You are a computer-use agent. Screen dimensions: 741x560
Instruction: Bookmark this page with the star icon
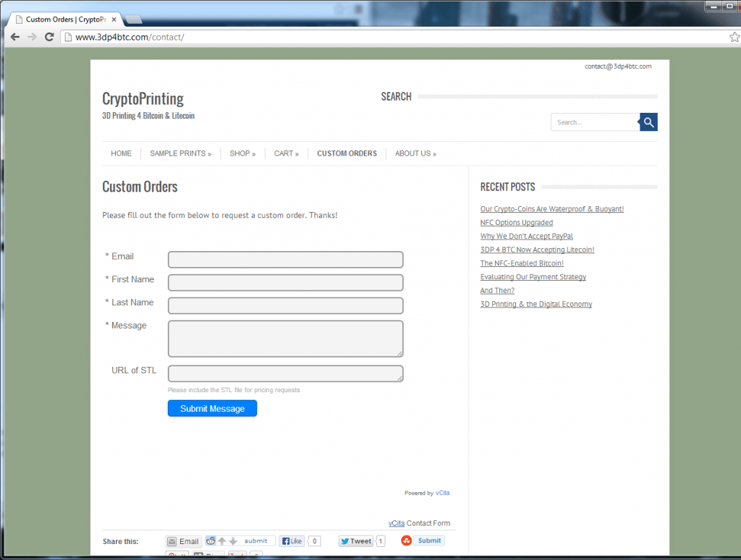734,37
